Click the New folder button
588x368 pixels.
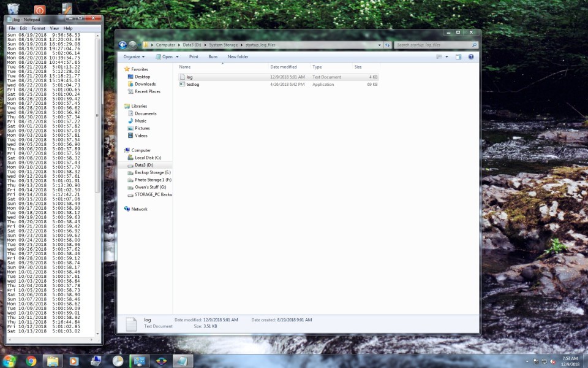click(238, 57)
